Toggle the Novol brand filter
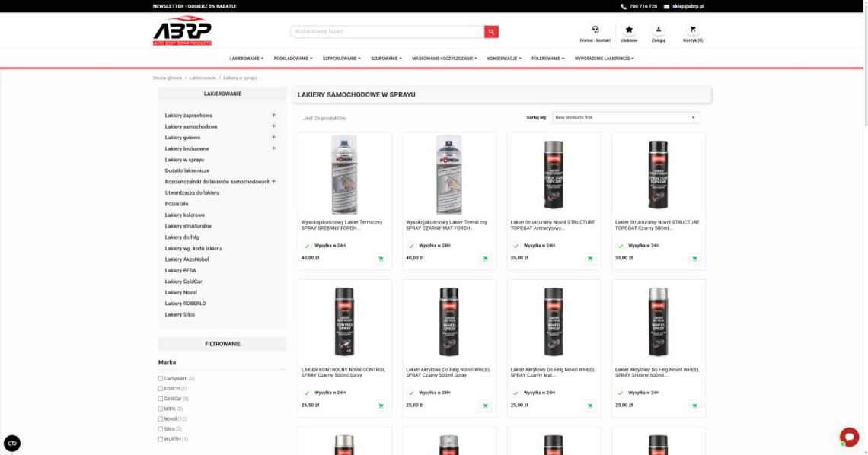 coord(161,419)
